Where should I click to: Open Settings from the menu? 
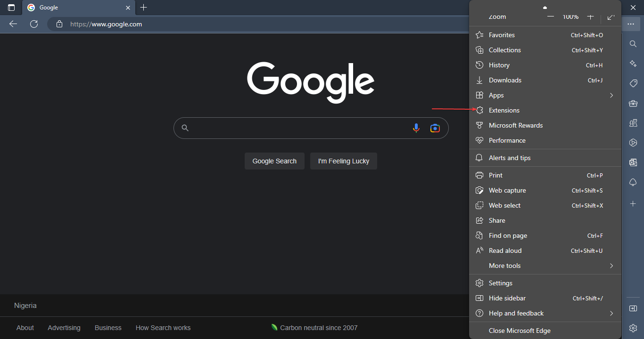[545, 283]
